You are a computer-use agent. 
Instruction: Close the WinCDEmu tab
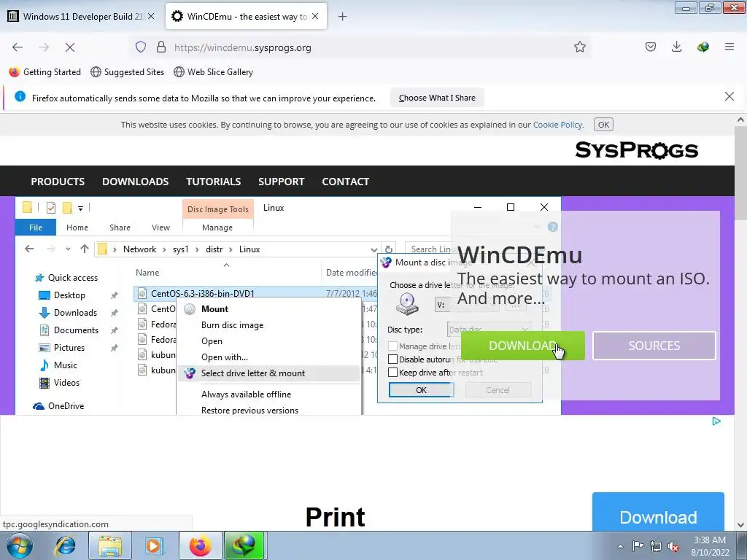[315, 16]
